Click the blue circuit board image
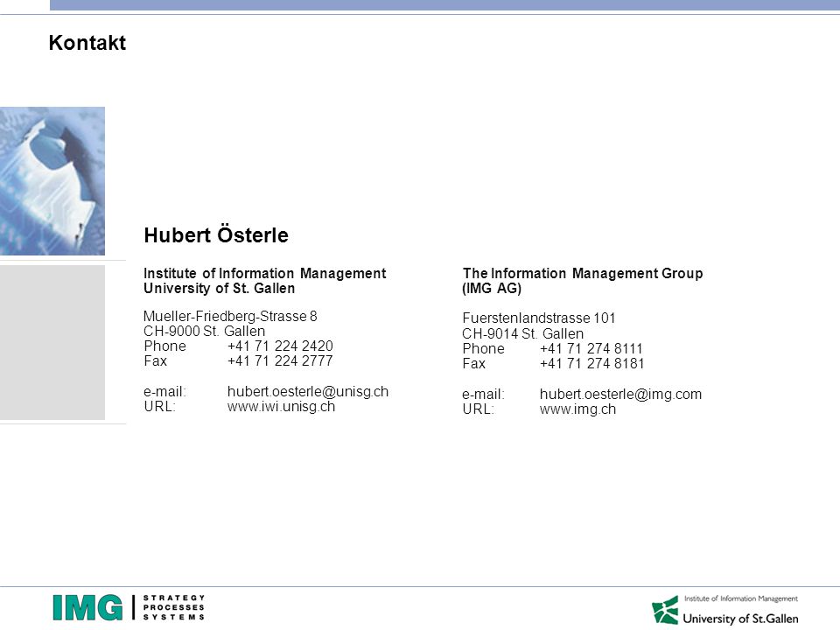This screenshot has width=840, height=630. (52, 181)
